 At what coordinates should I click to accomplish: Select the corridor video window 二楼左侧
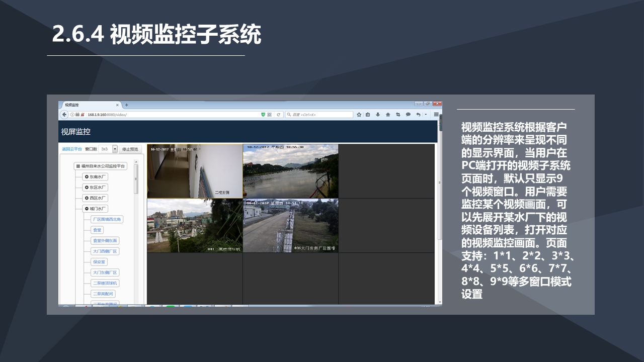pyautogui.click(x=195, y=171)
